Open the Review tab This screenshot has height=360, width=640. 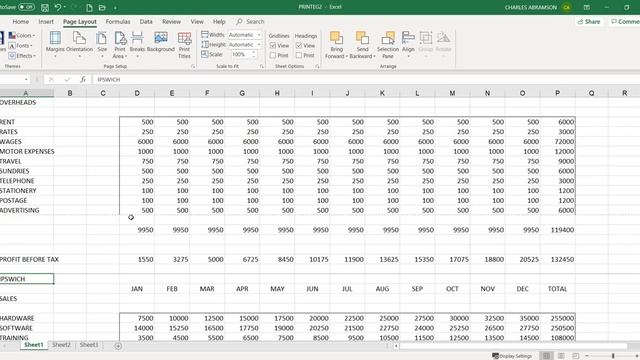click(171, 22)
